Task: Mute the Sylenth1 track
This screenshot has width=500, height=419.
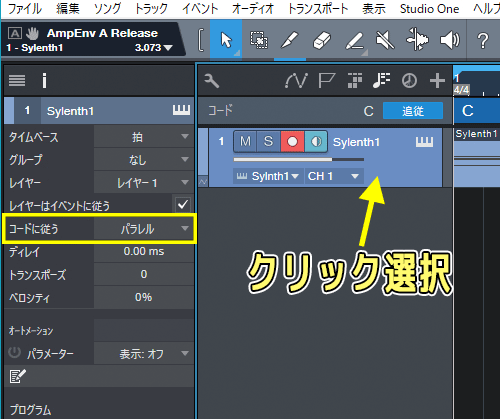Action: (x=245, y=141)
